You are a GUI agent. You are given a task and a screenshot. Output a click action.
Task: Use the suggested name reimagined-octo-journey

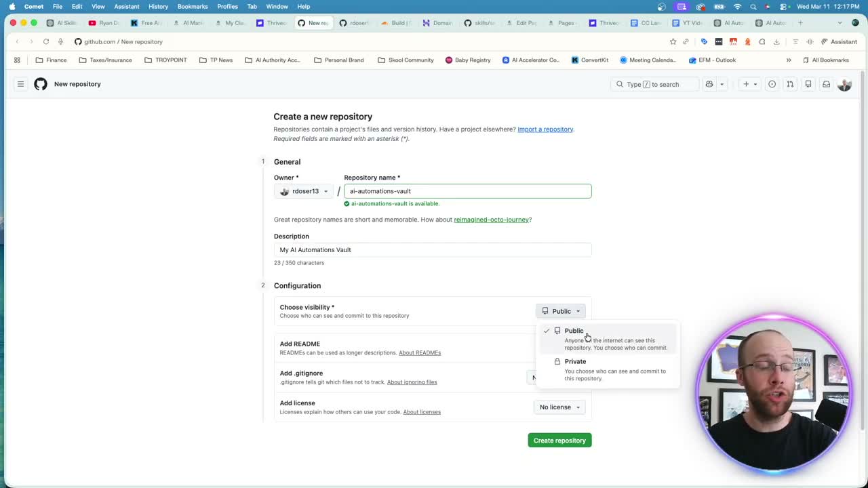pyautogui.click(x=491, y=220)
